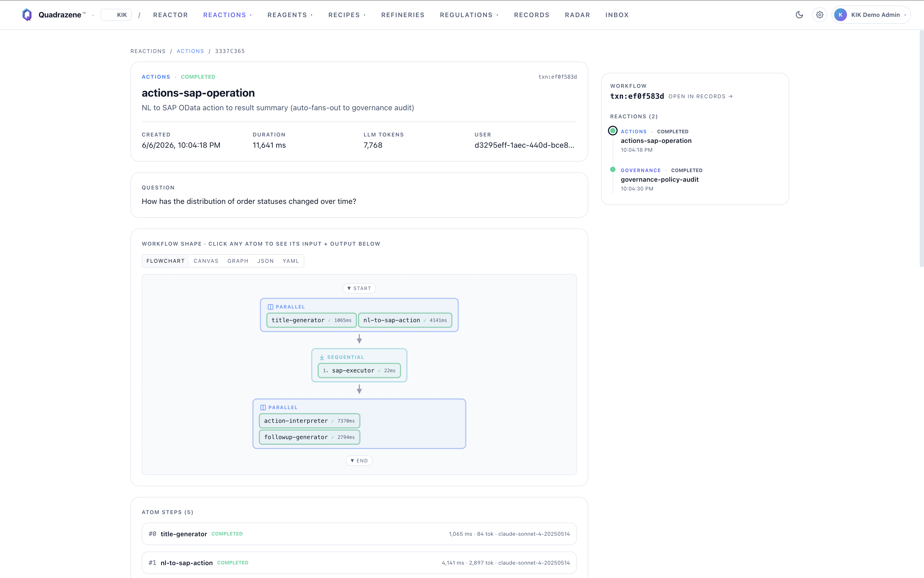Click the END node in flowchart
924x578 pixels.
[x=359, y=460]
